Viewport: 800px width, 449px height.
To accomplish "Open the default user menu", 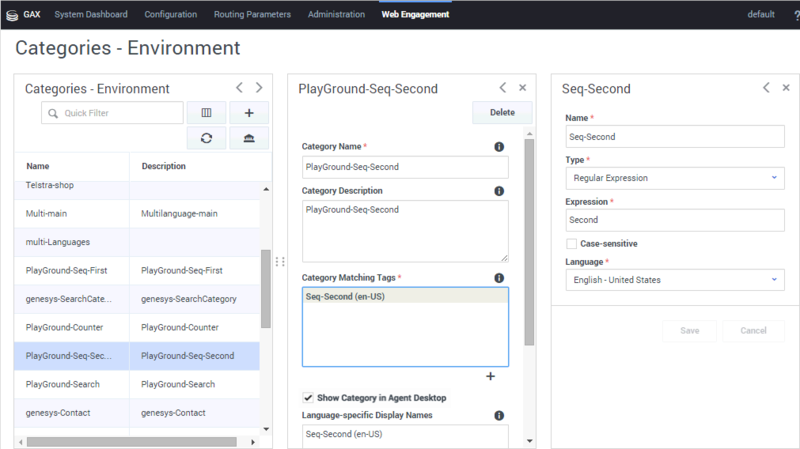I will coord(761,15).
